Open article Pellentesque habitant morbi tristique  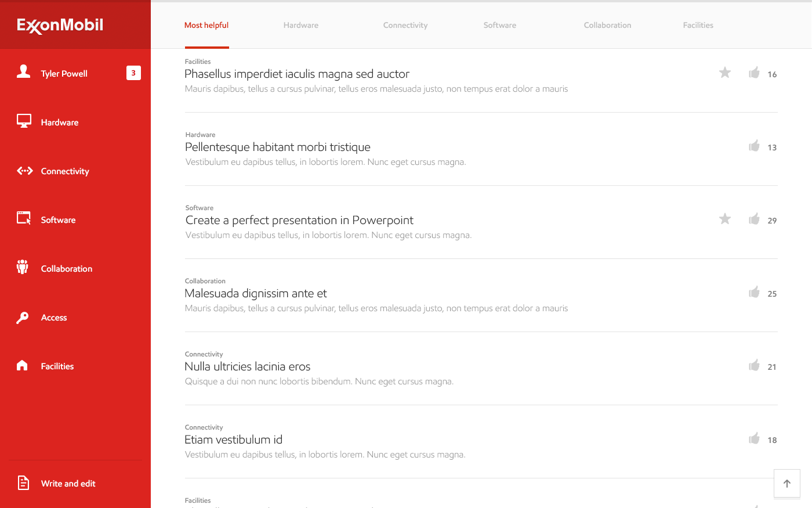click(278, 147)
